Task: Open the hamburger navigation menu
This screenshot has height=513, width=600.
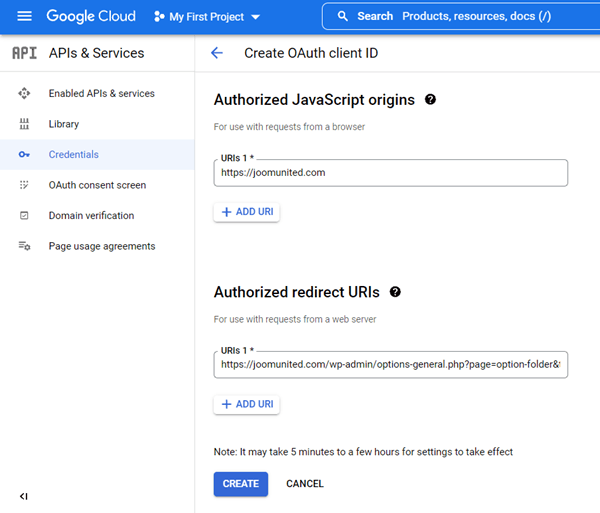Action: point(25,17)
